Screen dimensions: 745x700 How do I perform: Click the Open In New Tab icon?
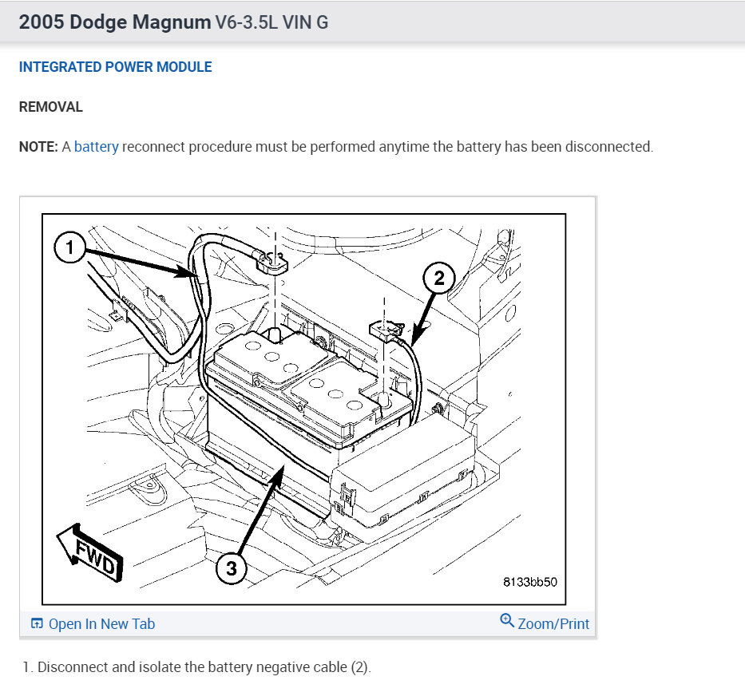tap(37, 623)
